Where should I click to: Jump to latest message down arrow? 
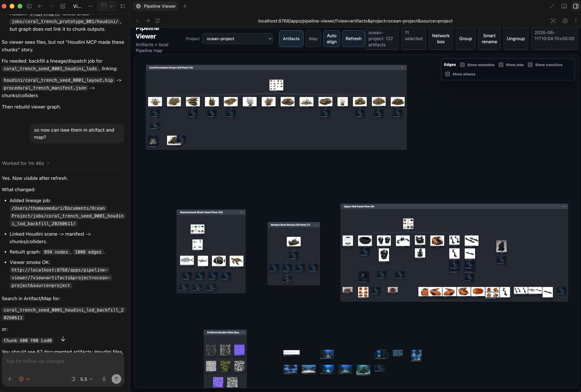tap(63, 339)
